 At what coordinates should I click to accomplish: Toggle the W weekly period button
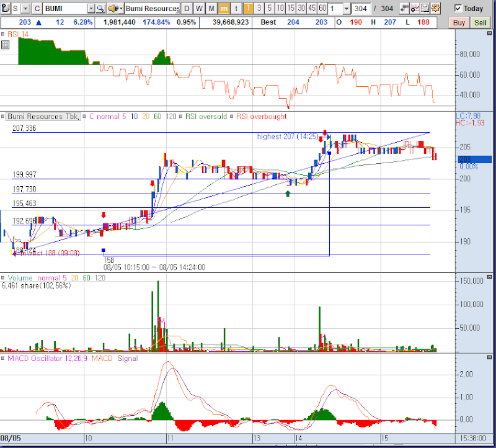click(199, 9)
